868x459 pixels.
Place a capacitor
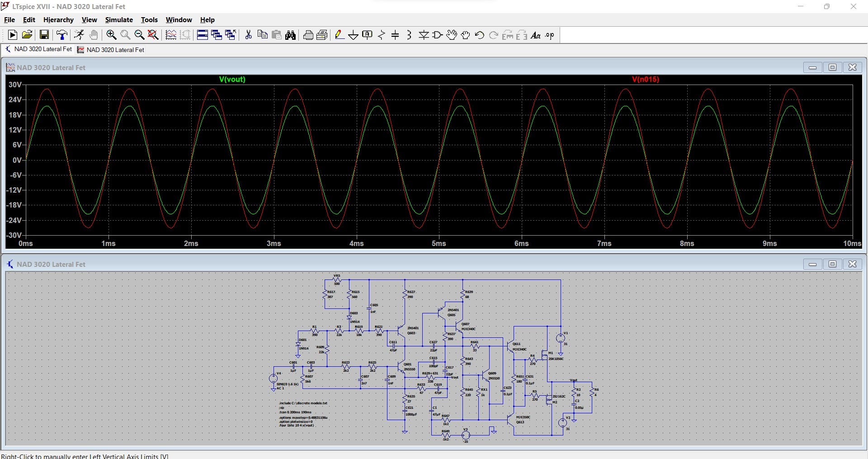click(395, 35)
